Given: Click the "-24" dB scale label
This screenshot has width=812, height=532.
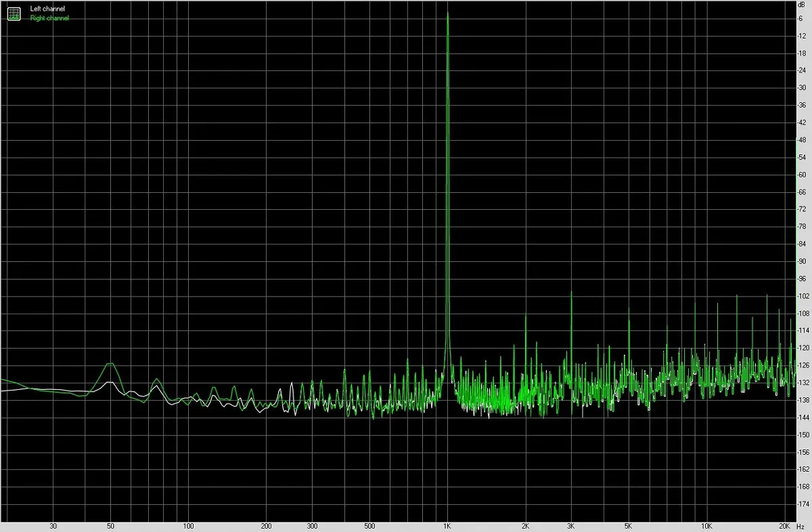Looking at the screenshot, I should point(802,70).
